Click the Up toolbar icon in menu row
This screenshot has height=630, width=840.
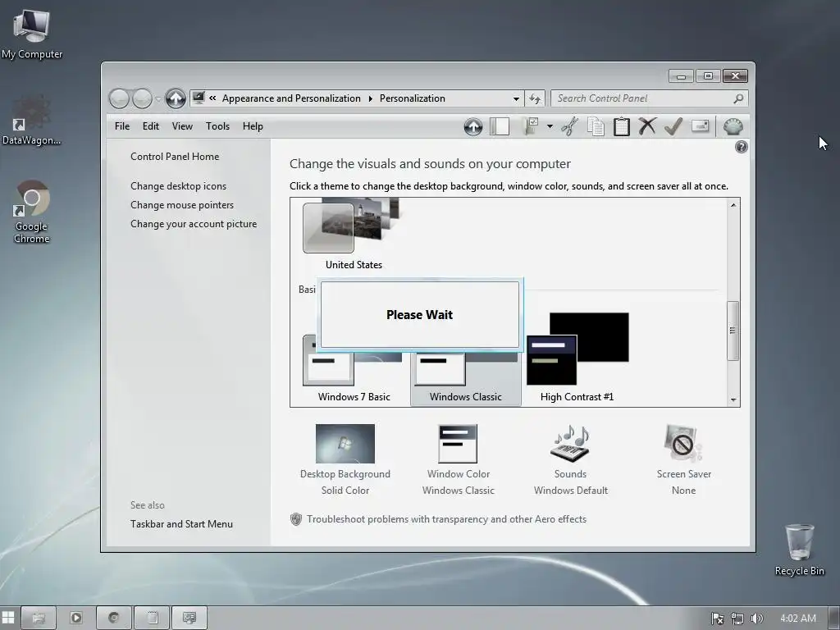(x=473, y=127)
